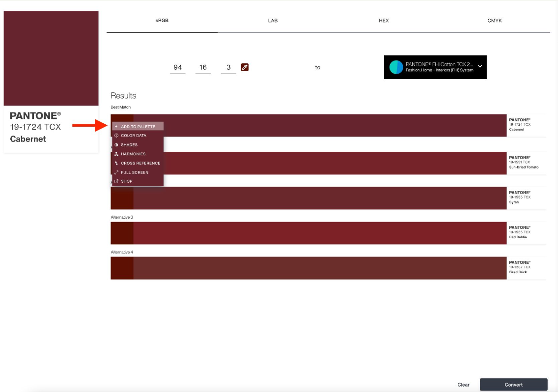Click the Convert button
This screenshot has height=392, width=558.
(x=513, y=385)
